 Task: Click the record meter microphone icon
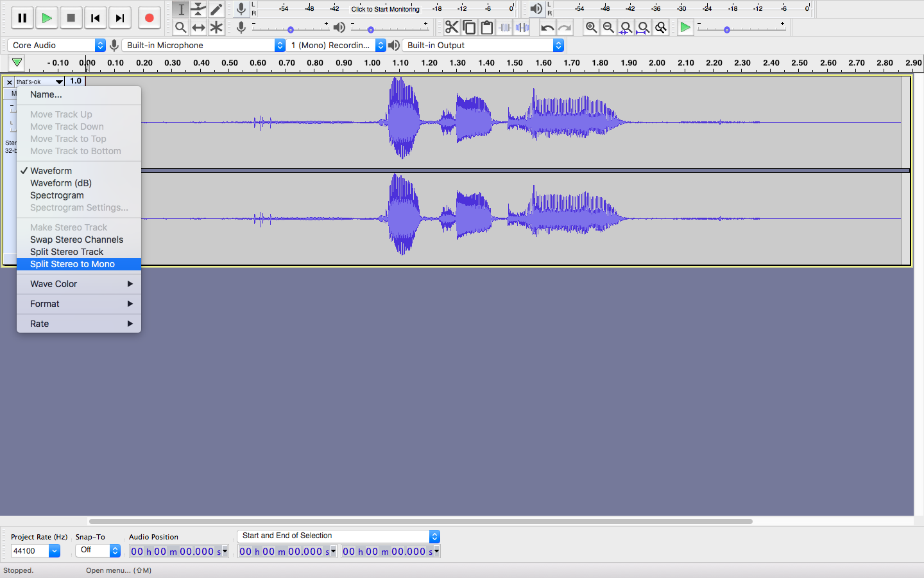coord(241,9)
